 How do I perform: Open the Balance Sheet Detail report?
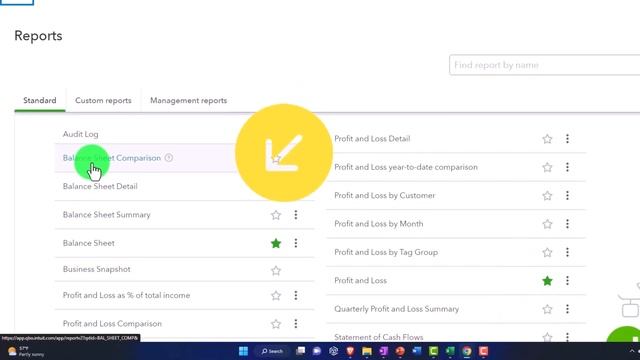pyautogui.click(x=100, y=187)
